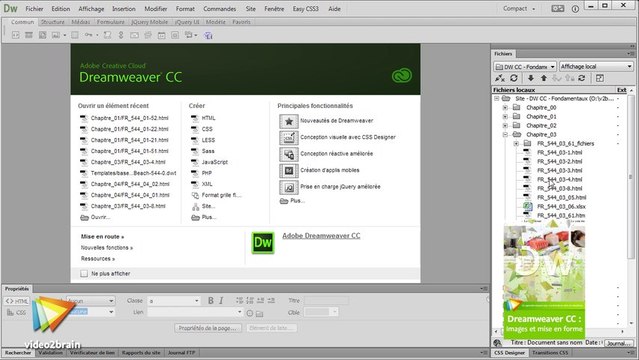Click the Propriétés de la page button
Viewport: 639px width, 360px height.
(208, 328)
